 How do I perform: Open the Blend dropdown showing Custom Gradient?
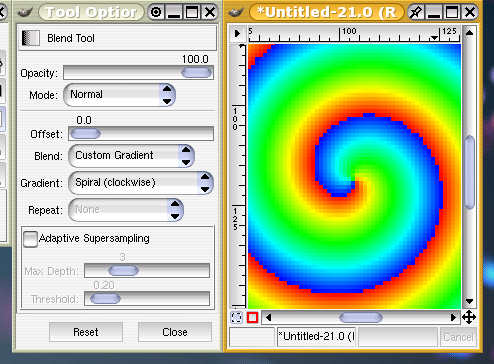tap(131, 156)
